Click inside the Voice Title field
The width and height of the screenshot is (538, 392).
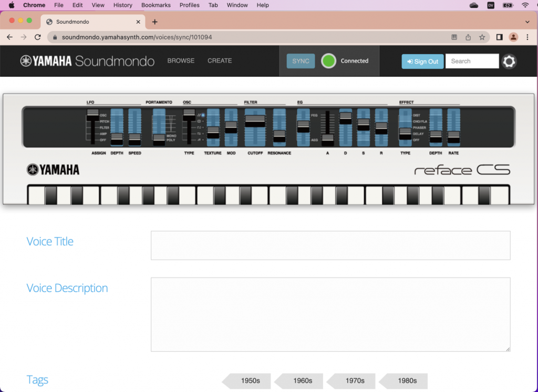tap(330, 245)
